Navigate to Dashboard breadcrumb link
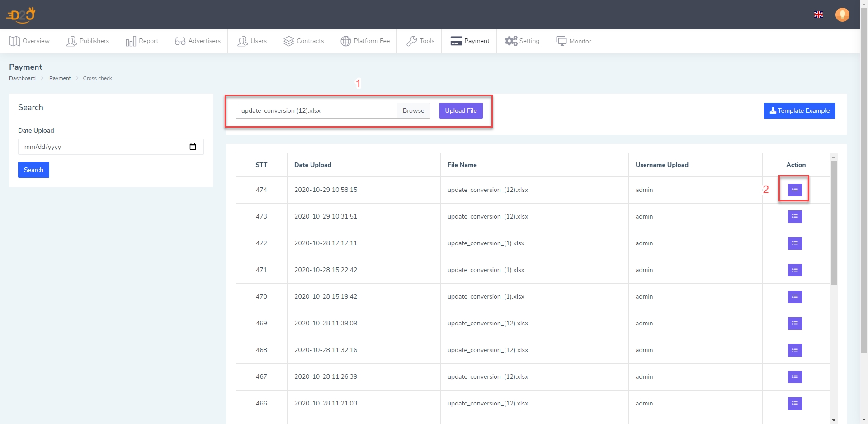This screenshot has width=868, height=424. pos(22,78)
